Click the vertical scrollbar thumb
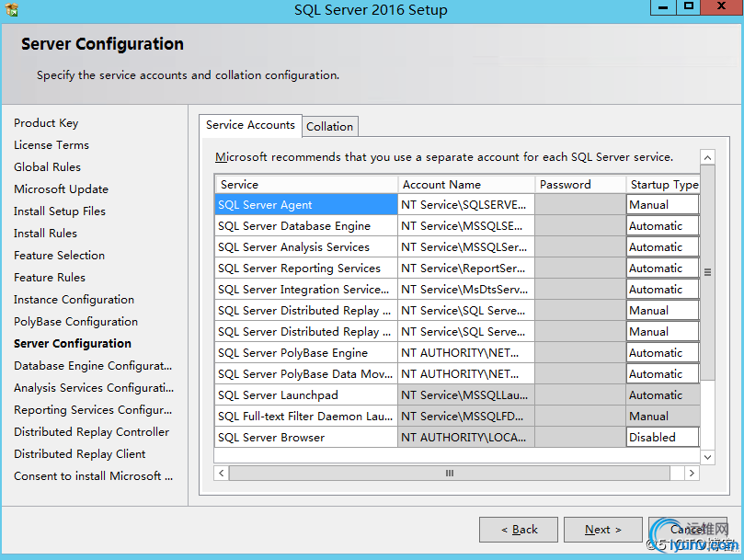This screenshot has width=744, height=560. tap(707, 272)
